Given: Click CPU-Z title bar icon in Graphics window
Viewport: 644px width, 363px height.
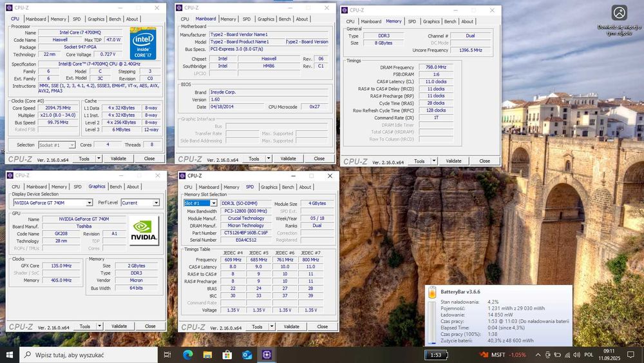Looking at the screenshot, I should 10,175.
